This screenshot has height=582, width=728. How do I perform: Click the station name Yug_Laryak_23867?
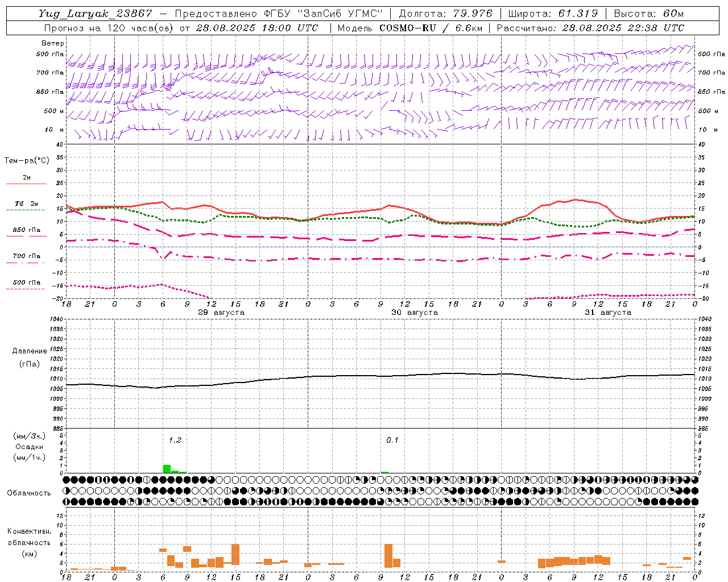pyautogui.click(x=96, y=14)
